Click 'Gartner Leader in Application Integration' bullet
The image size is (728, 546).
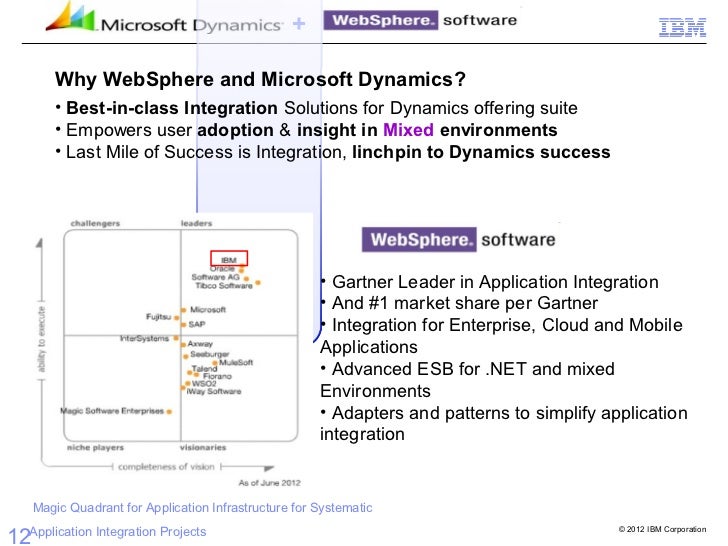coord(495,282)
